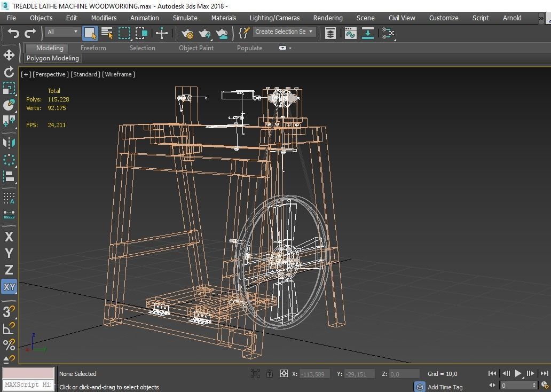Open the Array tool with letter A

pos(9,198)
